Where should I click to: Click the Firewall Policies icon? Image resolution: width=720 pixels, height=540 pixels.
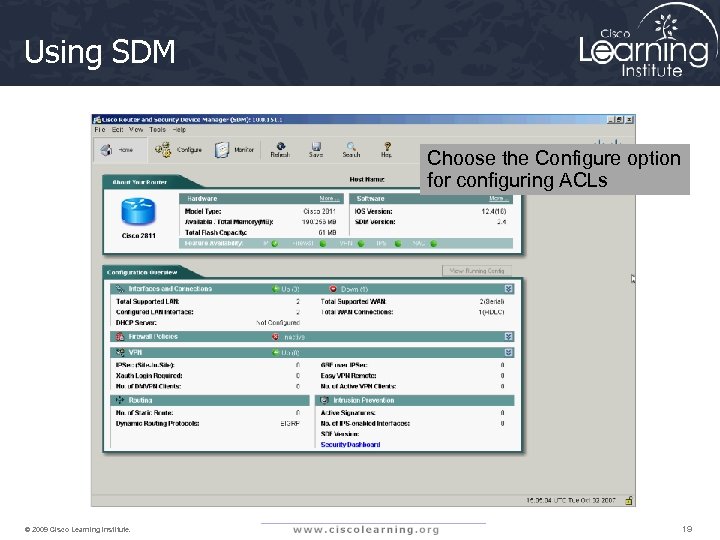tap(120, 337)
